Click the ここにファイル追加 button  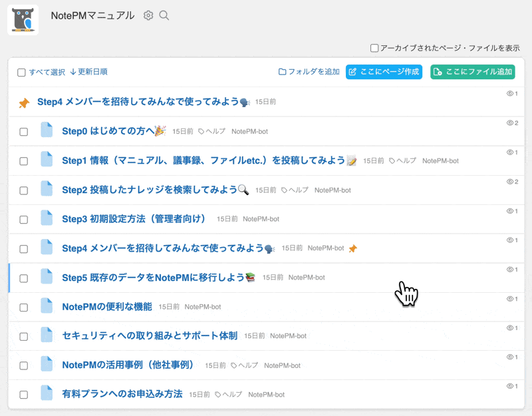473,72
